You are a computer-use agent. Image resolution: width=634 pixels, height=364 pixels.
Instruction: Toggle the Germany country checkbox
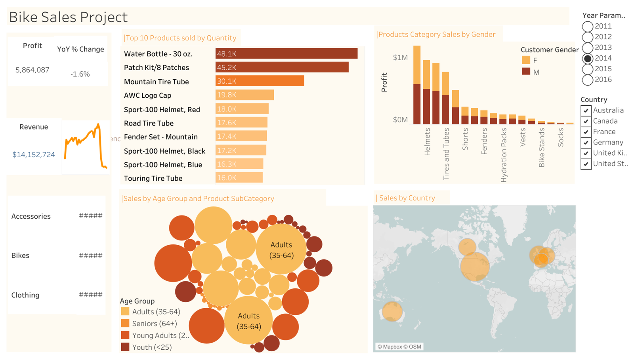pos(586,143)
